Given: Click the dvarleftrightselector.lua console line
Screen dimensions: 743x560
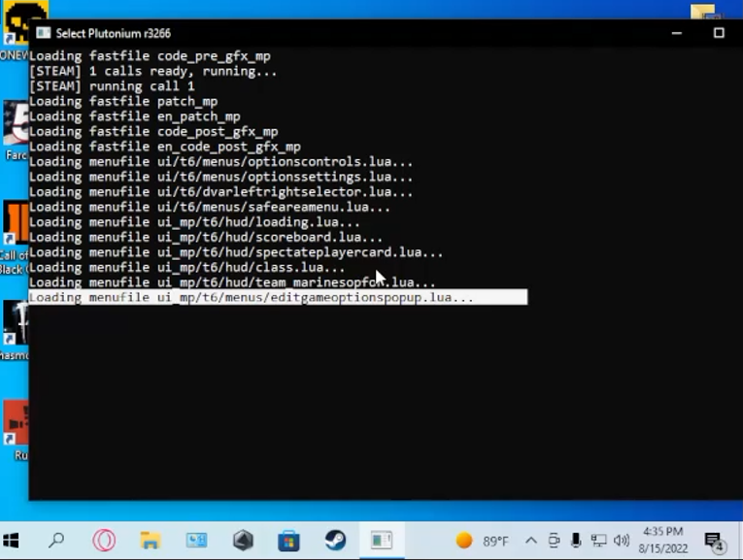Looking at the screenshot, I should tap(220, 192).
